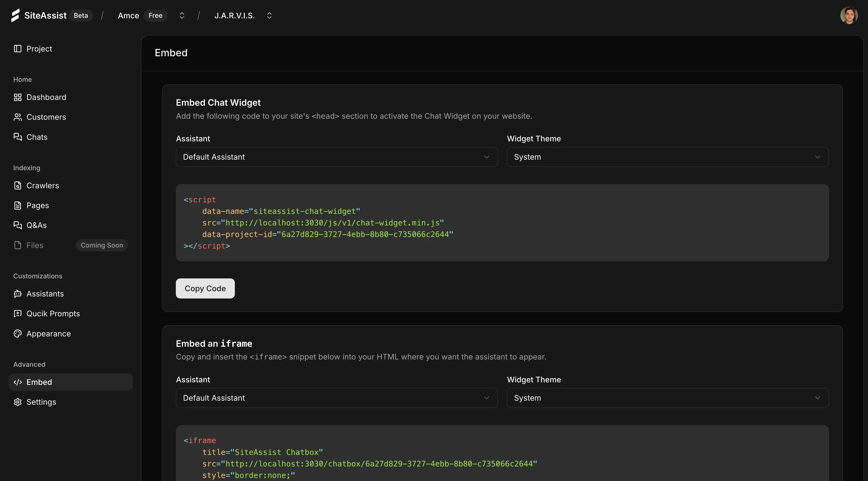Open the Crawlers section
Screen dimensions: 868x481
70,186
